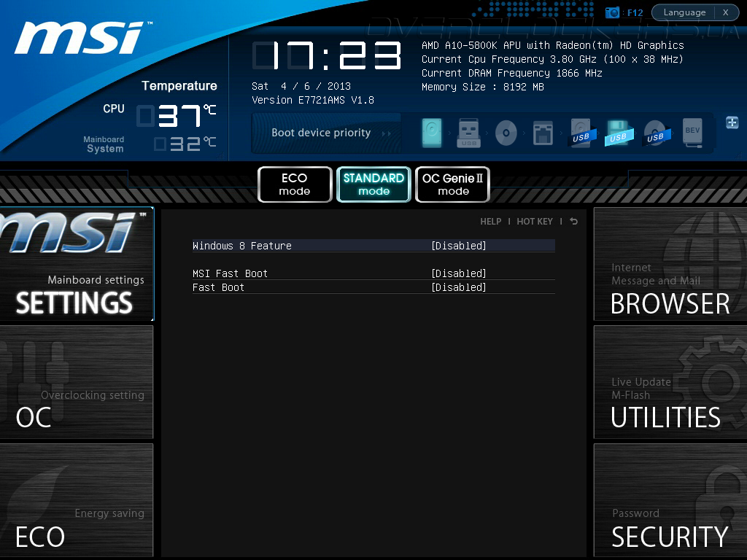Screen dimensions: 747x560
Task: Select the BEV boot device icon
Action: tap(692, 133)
